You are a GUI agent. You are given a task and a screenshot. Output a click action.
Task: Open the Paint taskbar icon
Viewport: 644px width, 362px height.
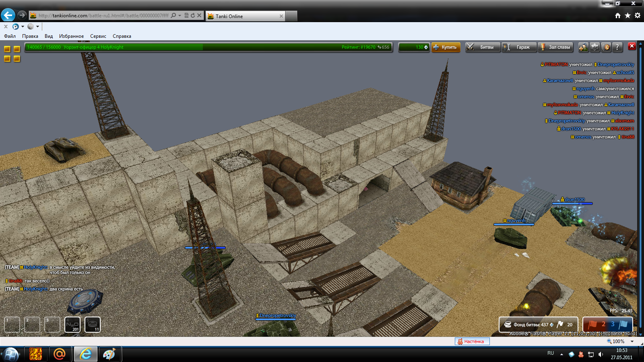pos(109,354)
